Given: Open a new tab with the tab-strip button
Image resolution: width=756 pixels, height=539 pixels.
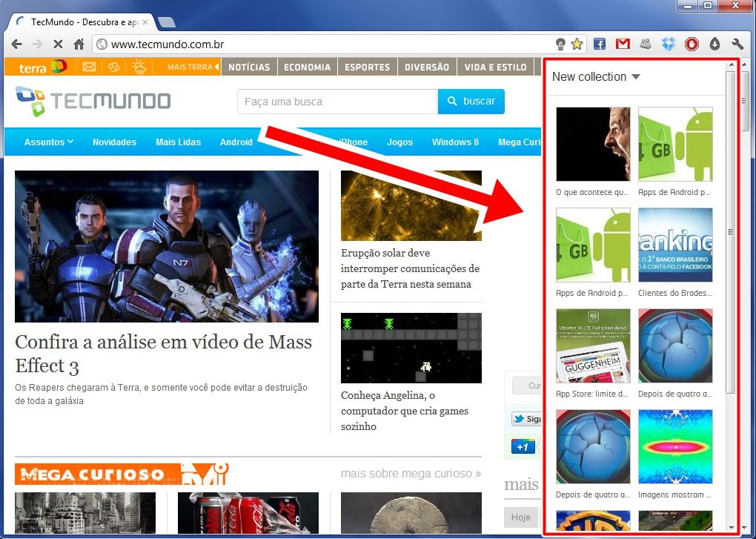Looking at the screenshot, I should pos(166,22).
